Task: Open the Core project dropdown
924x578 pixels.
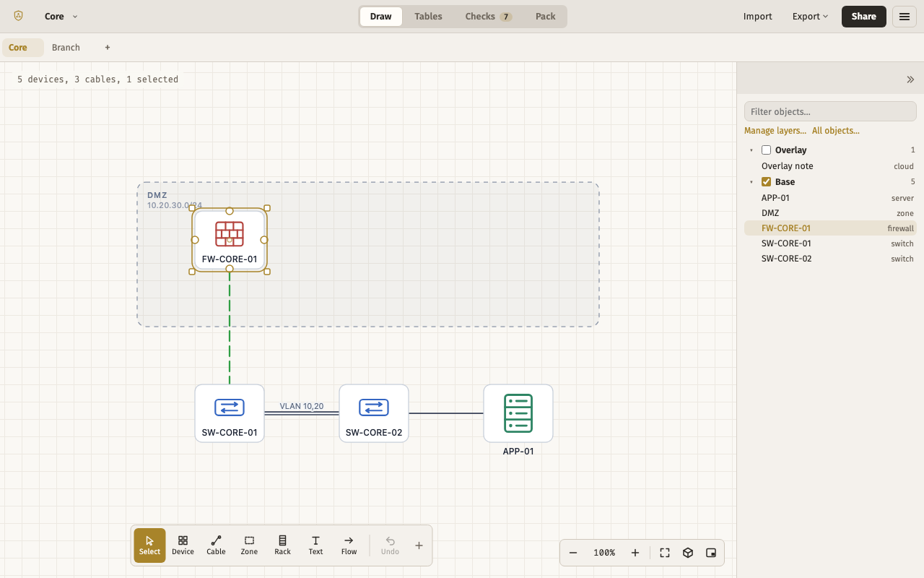Action: coord(61,17)
